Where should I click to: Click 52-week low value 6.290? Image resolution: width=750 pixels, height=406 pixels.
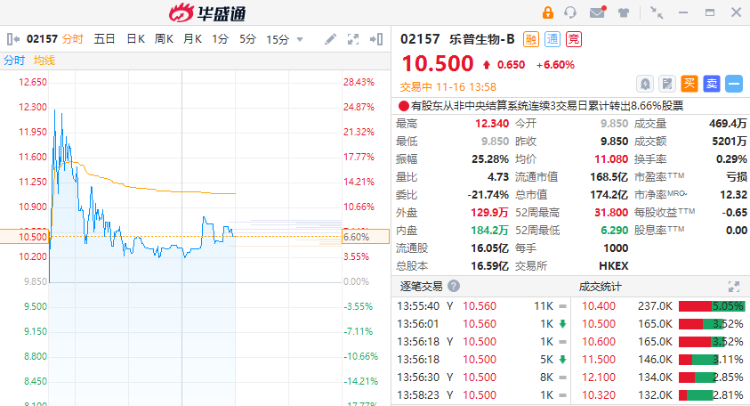(x=614, y=230)
